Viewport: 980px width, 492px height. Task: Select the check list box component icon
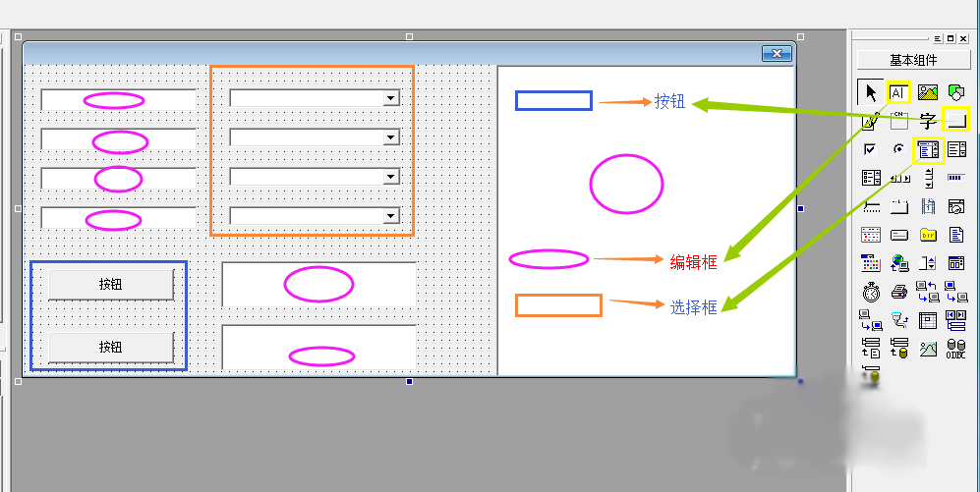[x=871, y=178]
